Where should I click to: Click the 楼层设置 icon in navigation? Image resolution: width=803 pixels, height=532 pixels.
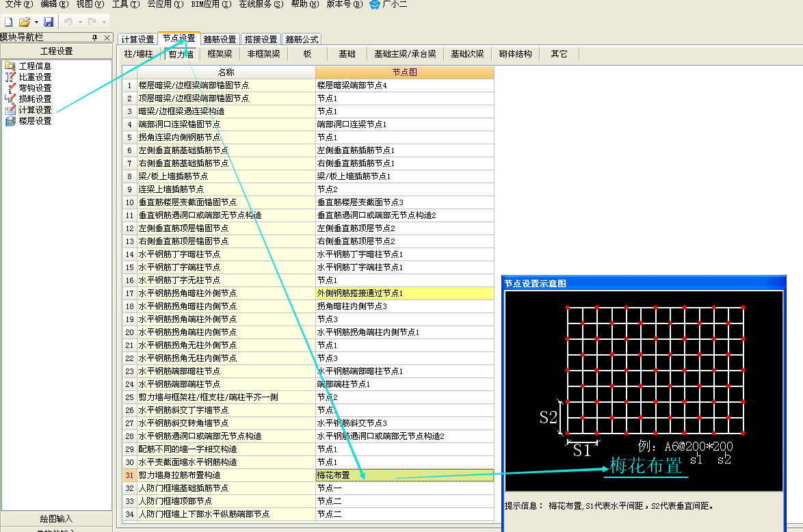click(x=10, y=121)
